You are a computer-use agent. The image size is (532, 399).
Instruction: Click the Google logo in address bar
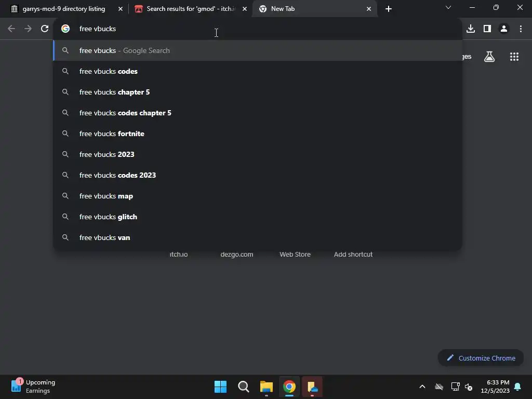(x=65, y=29)
